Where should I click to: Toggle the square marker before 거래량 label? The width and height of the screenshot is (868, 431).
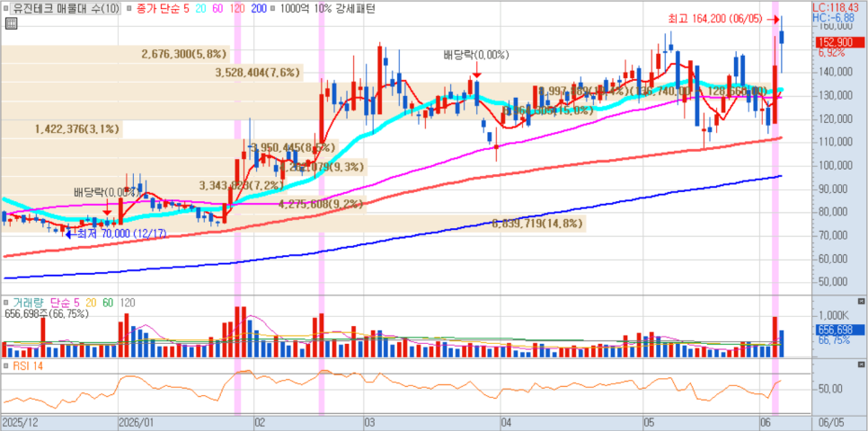tap(6, 303)
